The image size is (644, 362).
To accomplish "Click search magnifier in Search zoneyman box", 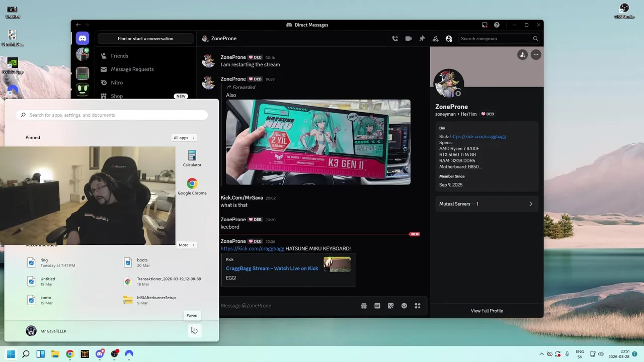I will pyautogui.click(x=535, y=39).
